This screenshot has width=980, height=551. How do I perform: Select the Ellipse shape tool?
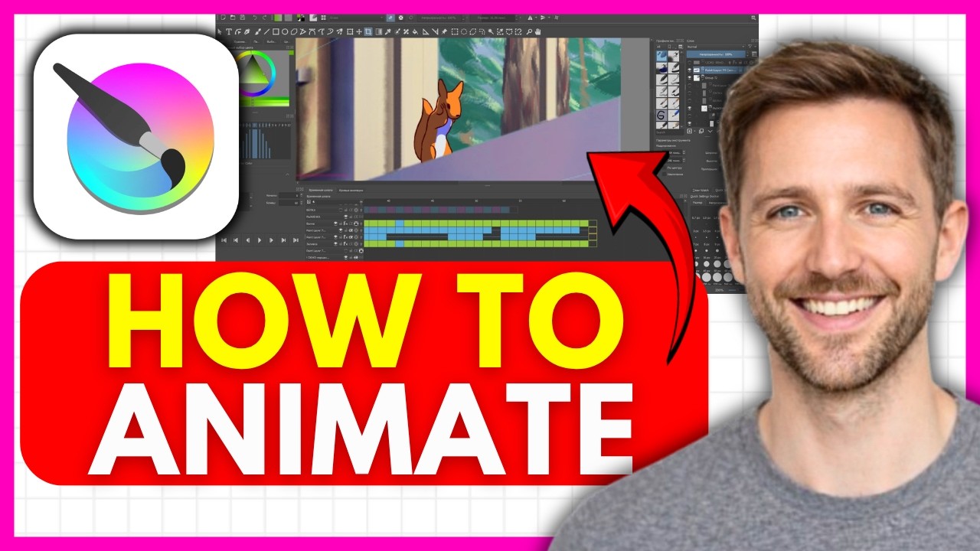285,32
